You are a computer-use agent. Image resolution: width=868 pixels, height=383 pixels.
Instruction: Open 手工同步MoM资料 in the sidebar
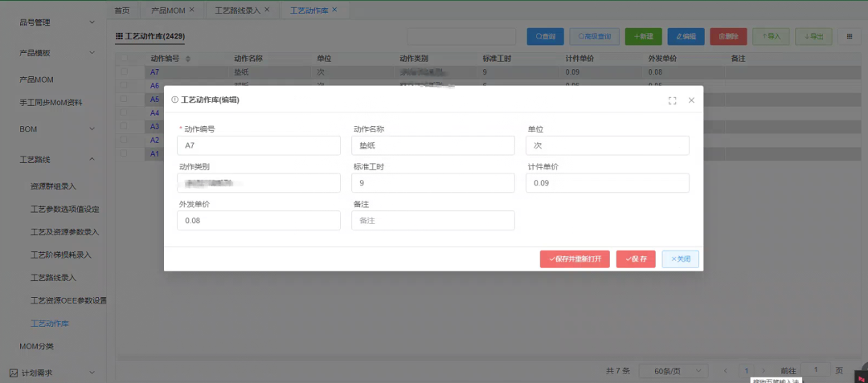click(x=51, y=102)
